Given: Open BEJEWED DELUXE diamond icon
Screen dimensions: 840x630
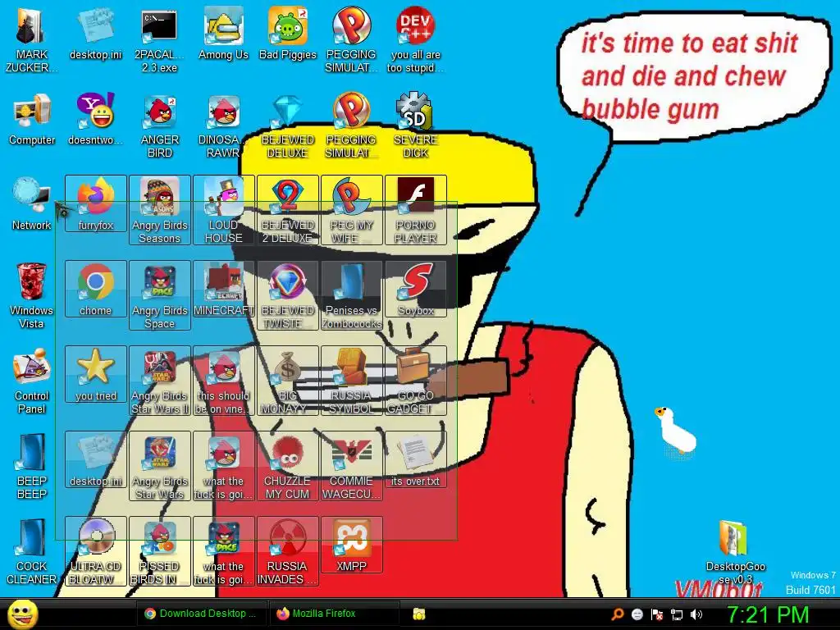Looking at the screenshot, I should (x=288, y=126).
